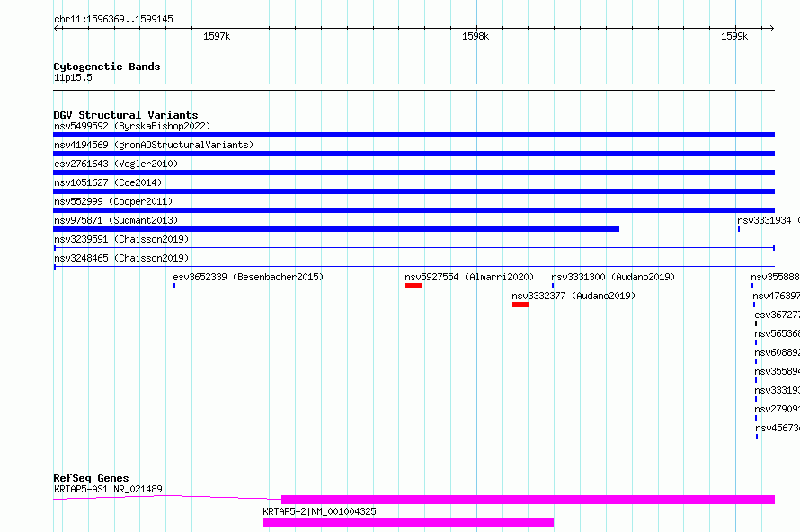Image resolution: width=800 pixels, height=532 pixels.
Task: Click the label starting with nsv608892
Action: click(777, 352)
